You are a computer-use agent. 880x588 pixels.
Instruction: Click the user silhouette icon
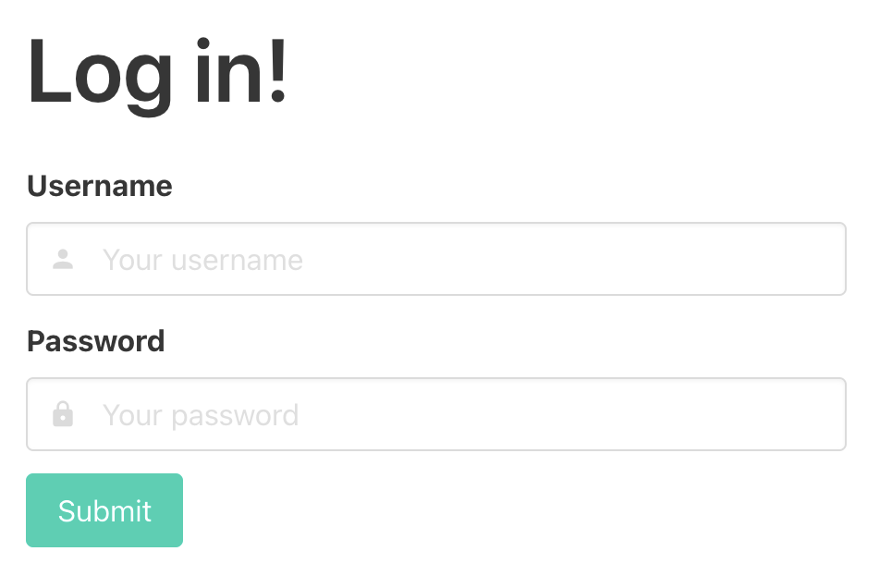click(63, 260)
